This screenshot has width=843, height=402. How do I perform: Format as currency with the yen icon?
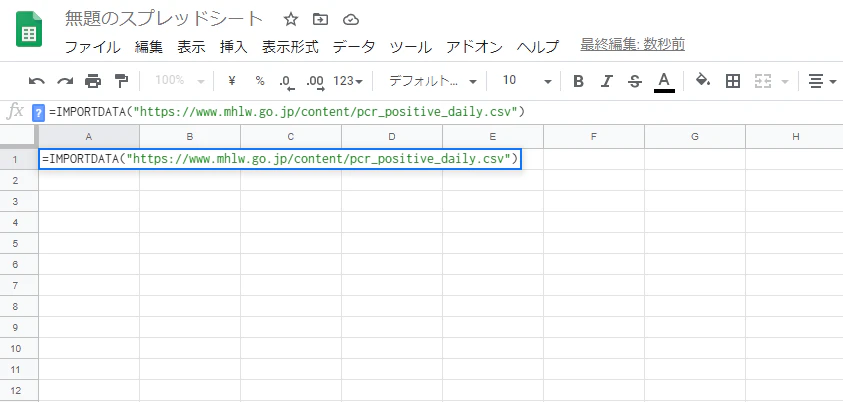tap(232, 81)
